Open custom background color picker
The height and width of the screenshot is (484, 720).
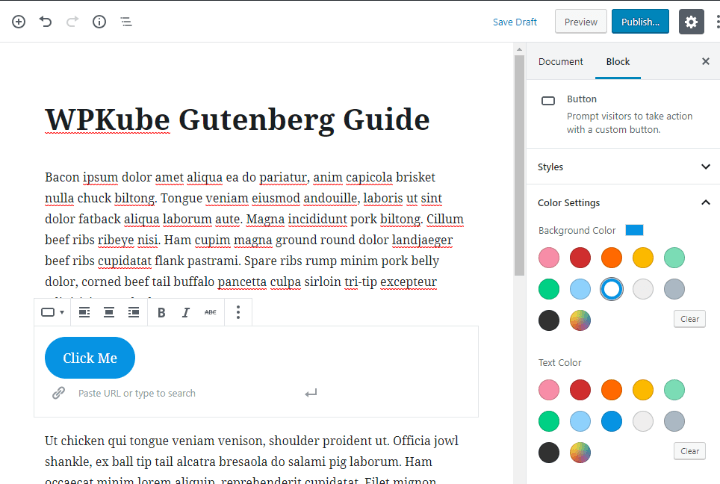click(580, 321)
